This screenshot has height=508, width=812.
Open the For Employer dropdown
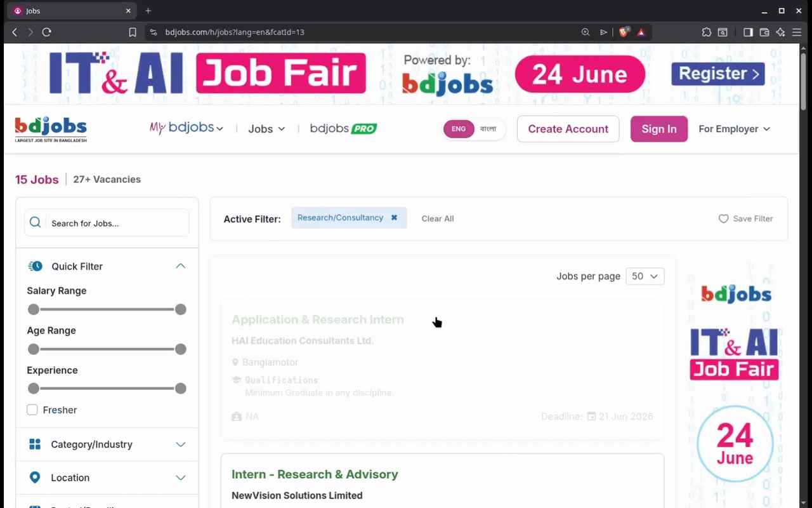tap(735, 129)
